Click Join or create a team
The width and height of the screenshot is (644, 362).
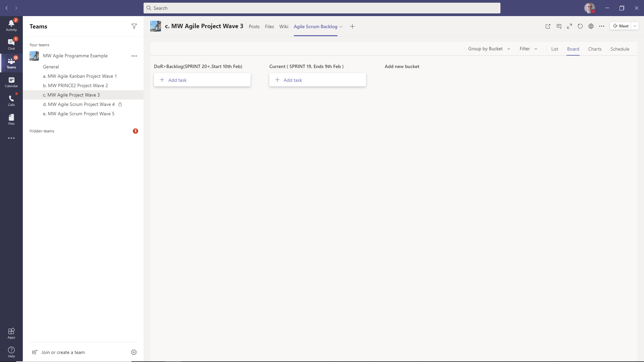[63, 352]
